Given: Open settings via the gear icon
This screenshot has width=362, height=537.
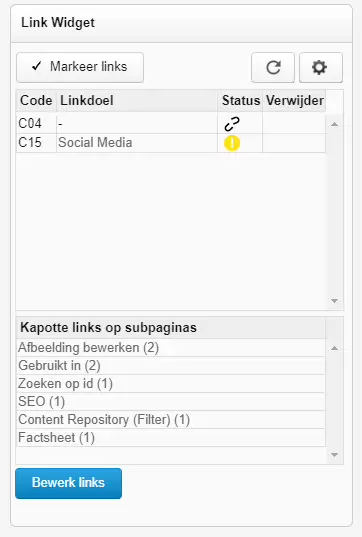Looking at the screenshot, I should tap(321, 67).
